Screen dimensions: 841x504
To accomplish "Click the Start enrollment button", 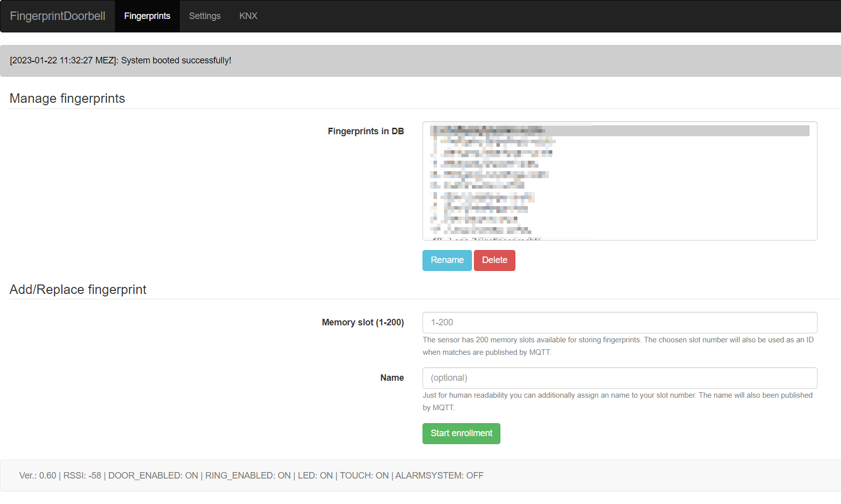I will [461, 434].
